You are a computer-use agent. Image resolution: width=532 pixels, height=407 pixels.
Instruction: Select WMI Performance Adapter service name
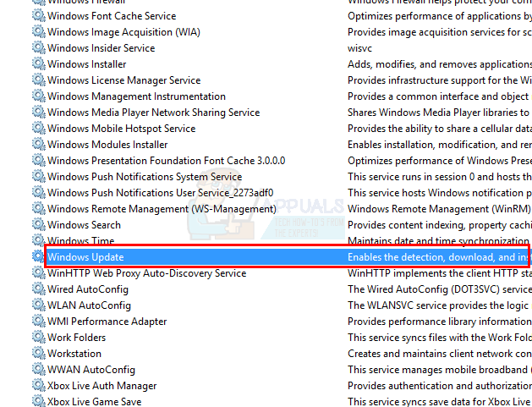(107, 322)
